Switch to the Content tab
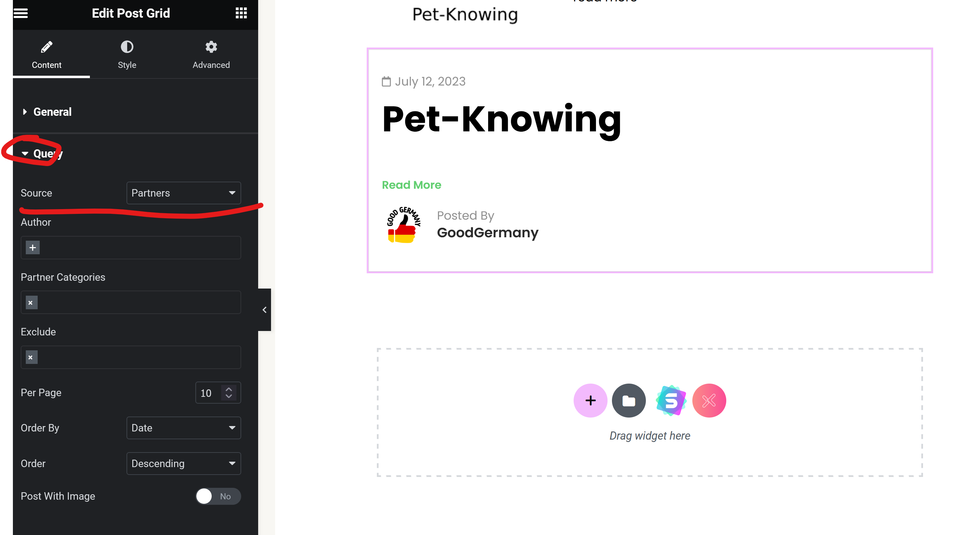 point(46,55)
